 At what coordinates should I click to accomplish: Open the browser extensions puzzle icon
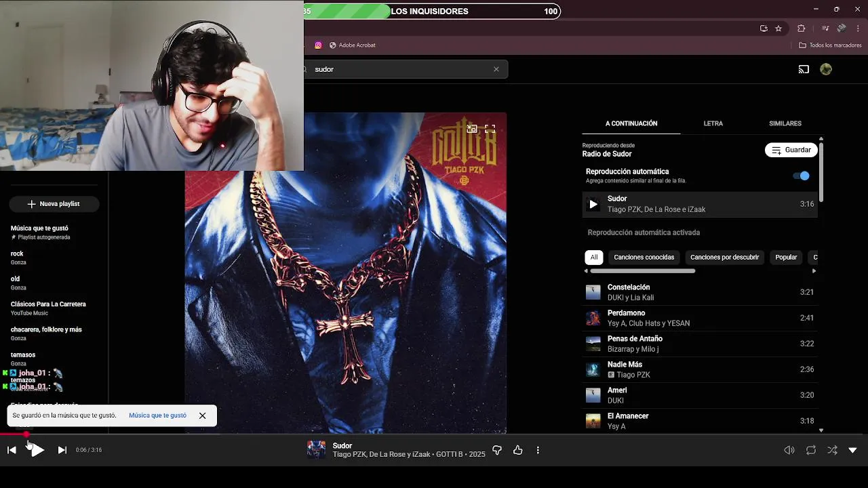pyautogui.click(x=801, y=28)
